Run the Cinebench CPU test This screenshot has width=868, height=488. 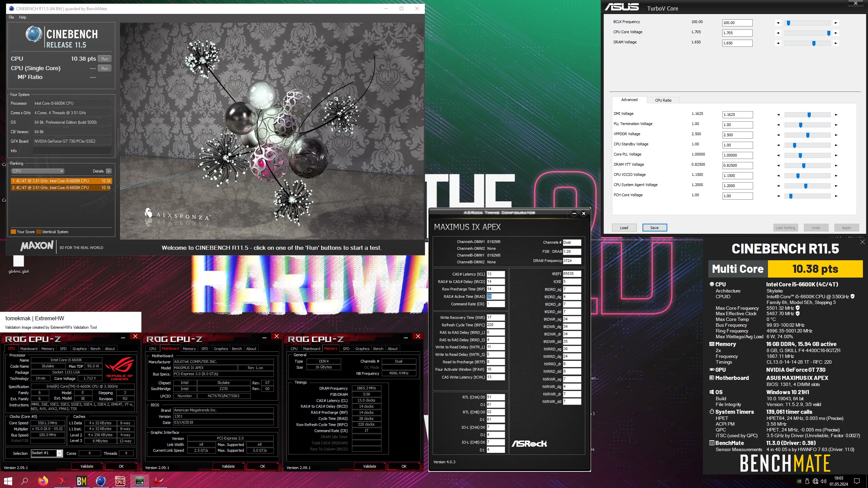point(105,59)
